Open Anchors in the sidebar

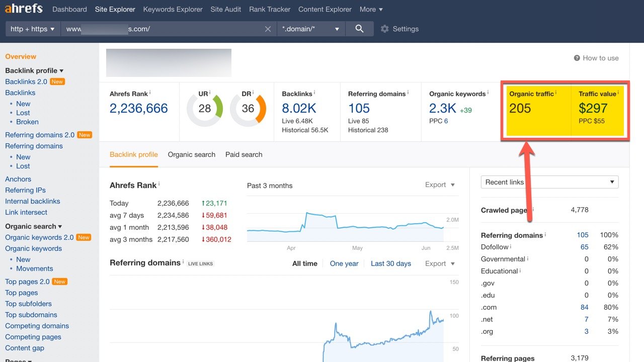(18, 179)
